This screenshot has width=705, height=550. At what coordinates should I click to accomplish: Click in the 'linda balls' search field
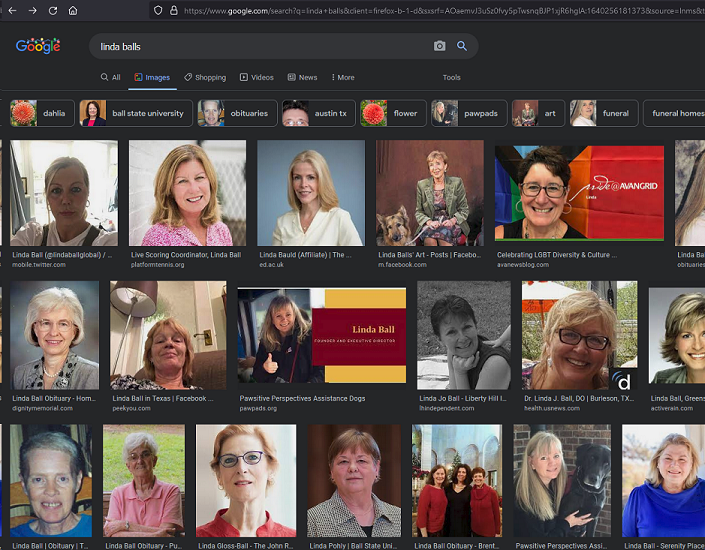(x=261, y=46)
